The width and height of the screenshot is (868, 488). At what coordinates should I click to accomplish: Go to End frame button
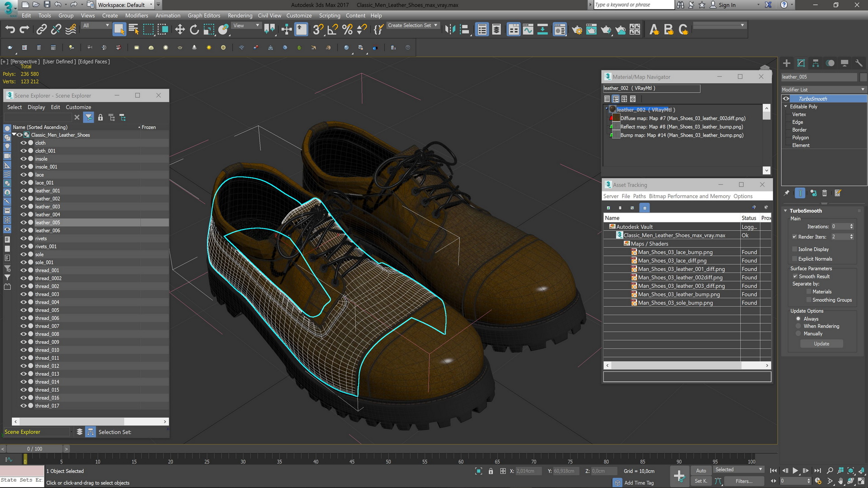[x=817, y=470]
